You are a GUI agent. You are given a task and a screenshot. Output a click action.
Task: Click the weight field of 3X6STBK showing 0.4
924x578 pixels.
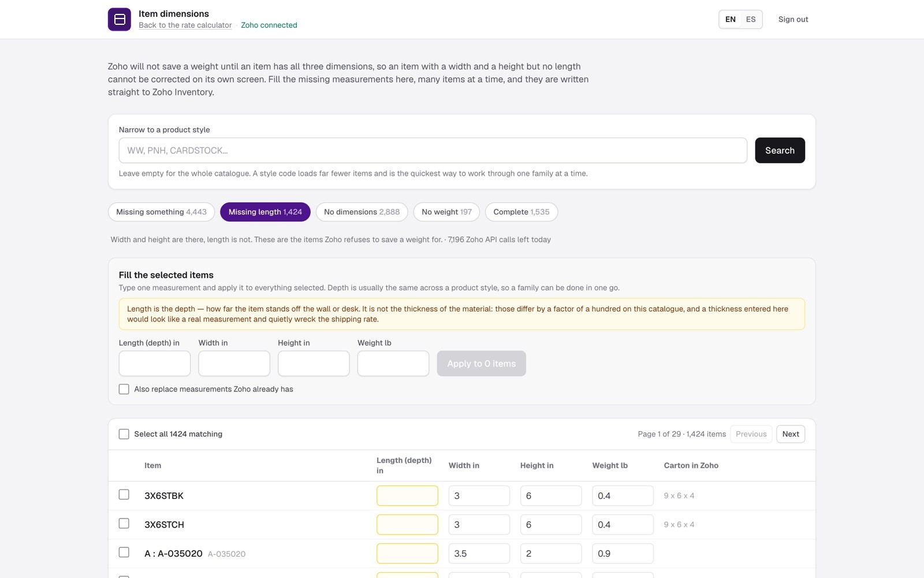point(623,496)
